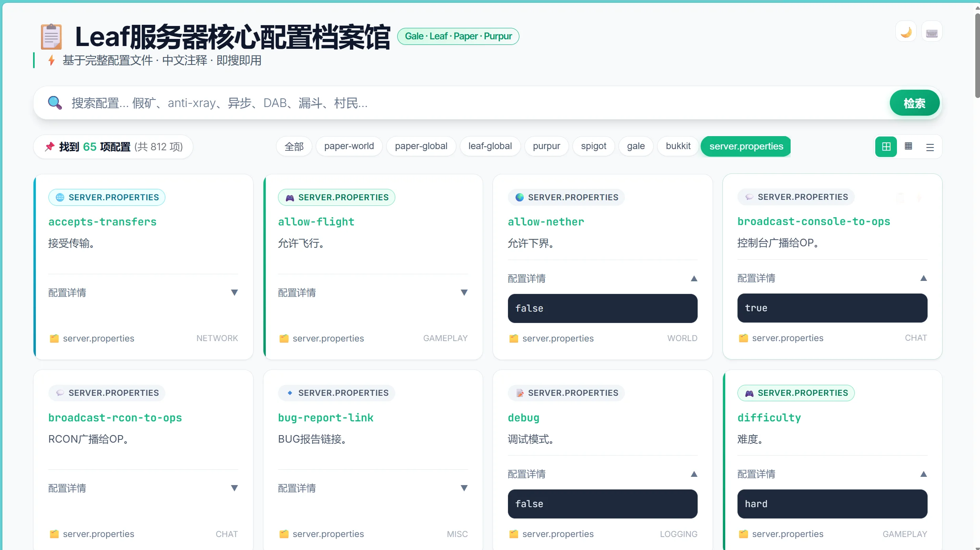The image size is (980, 550).
Task: Open the debug config title
Action: coord(524,418)
